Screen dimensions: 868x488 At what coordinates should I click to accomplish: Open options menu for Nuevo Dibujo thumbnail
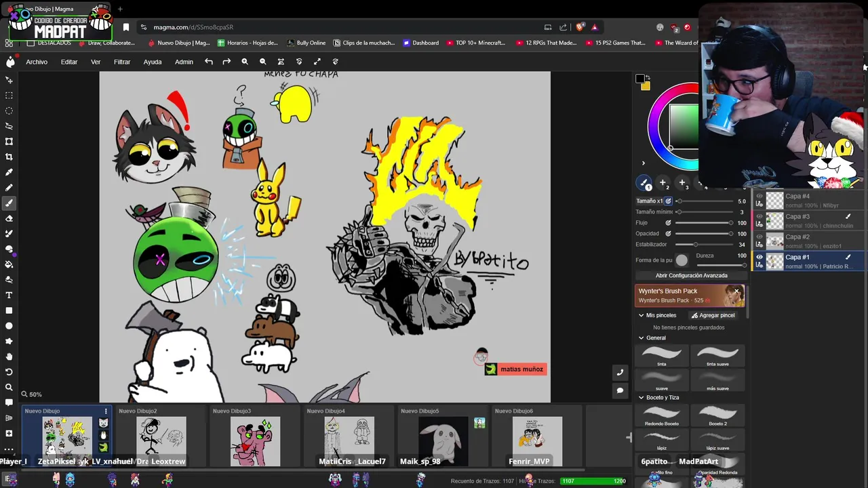pos(106,411)
